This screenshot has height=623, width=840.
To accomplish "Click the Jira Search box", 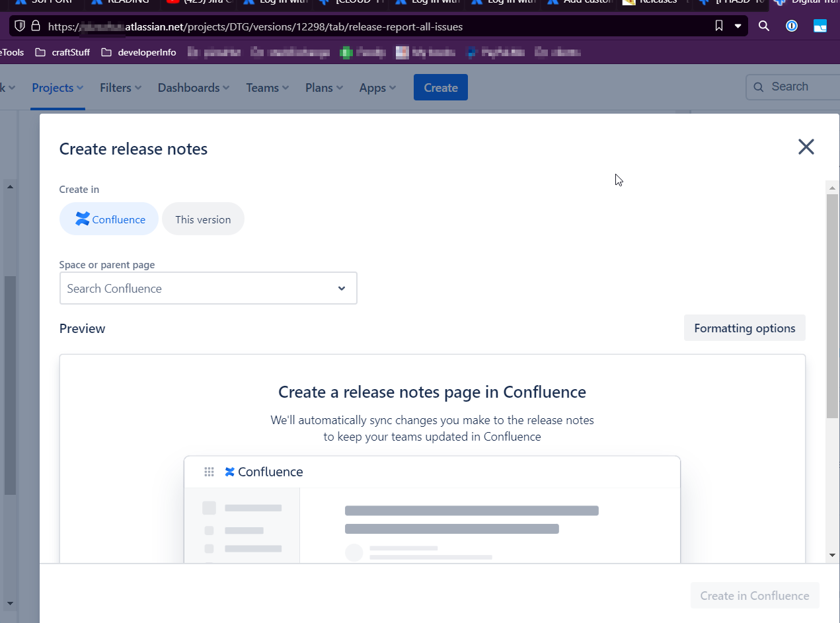I will pos(792,87).
